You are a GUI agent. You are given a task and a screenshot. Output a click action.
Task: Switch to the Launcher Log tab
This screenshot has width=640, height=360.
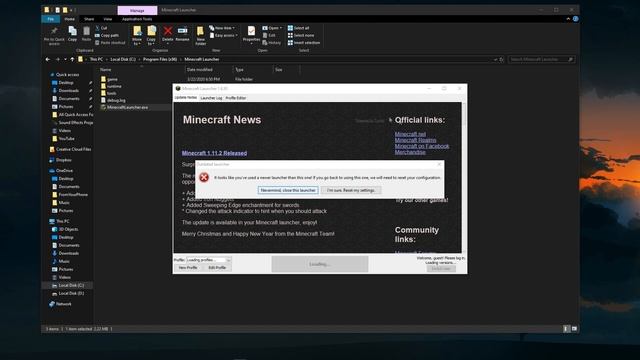pos(211,98)
